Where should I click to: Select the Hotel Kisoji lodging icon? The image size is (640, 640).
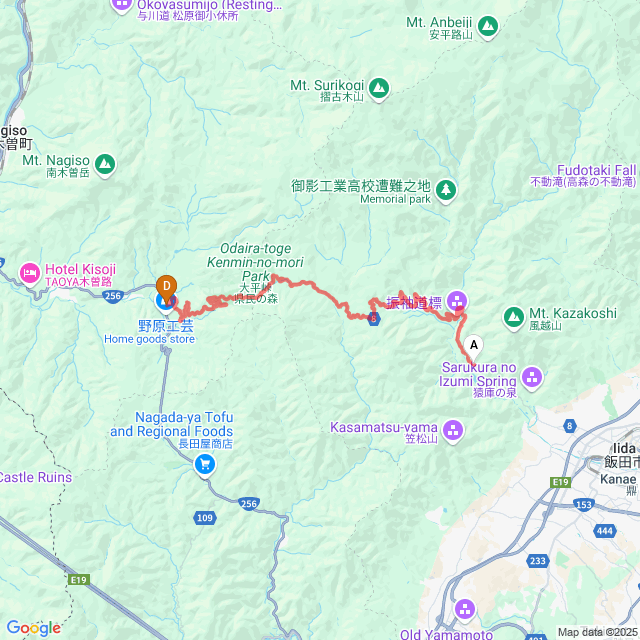[31, 273]
